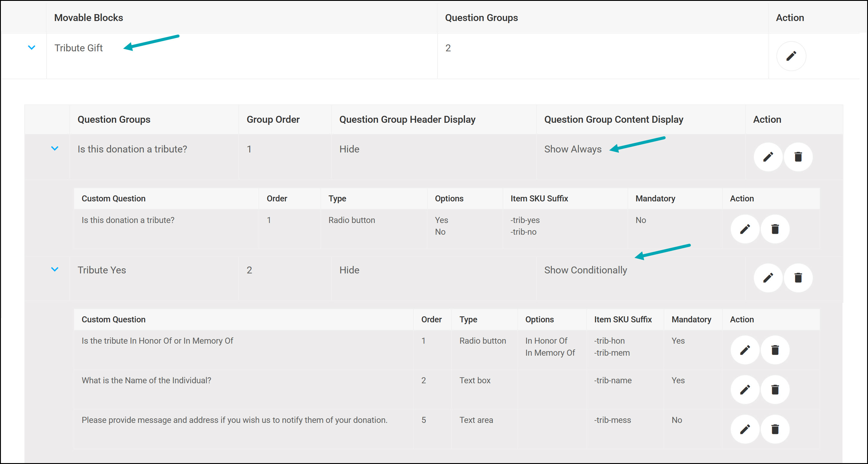Click the 'Movable Blocks' column header
The width and height of the screenshot is (868, 464).
pos(89,17)
